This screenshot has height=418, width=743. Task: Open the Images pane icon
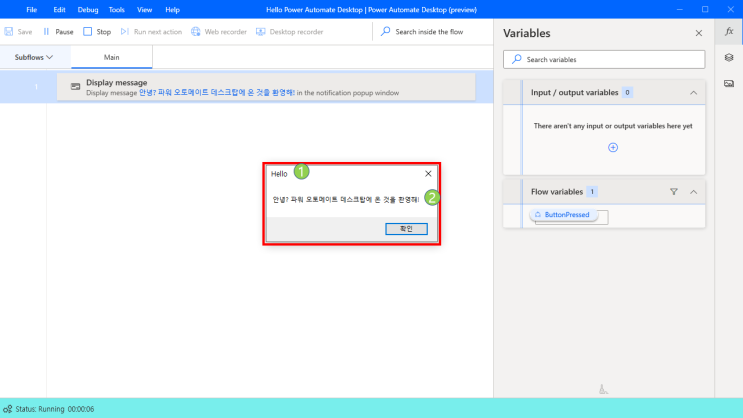click(x=729, y=83)
